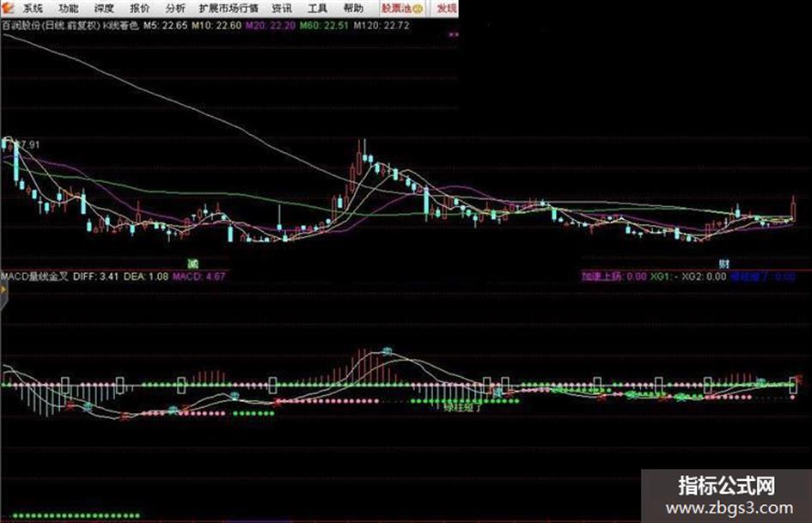Click the M10: 22.60 moving average value
812x523 pixels.
[217, 25]
